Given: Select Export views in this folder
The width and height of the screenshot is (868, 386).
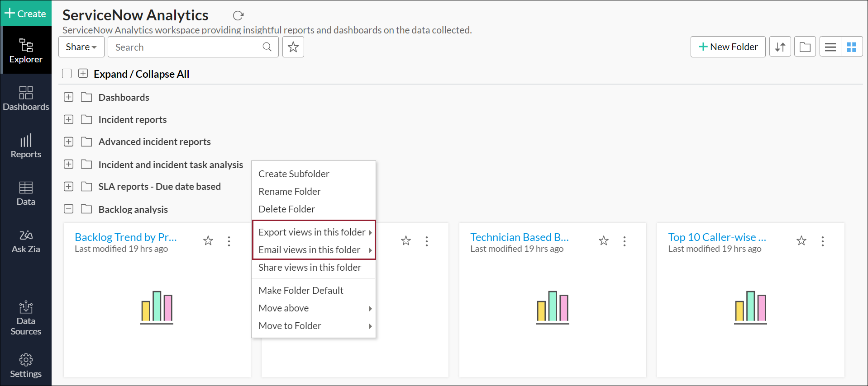Looking at the screenshot, I should pyautogui.click(x=312, y=232).
